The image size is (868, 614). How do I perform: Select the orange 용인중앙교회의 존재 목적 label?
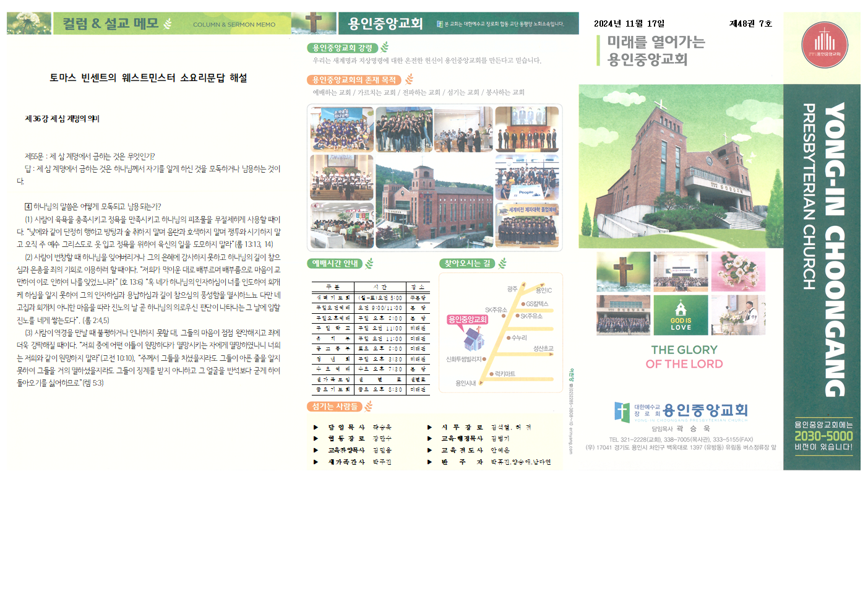click(x=354, y=80)
